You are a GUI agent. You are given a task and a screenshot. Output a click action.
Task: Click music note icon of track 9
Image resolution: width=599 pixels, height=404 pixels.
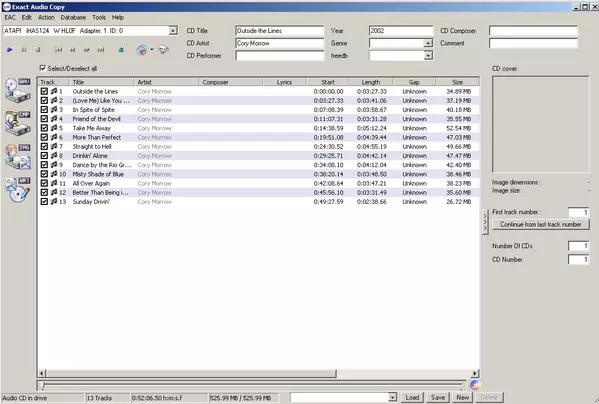[x=54, y=165]
